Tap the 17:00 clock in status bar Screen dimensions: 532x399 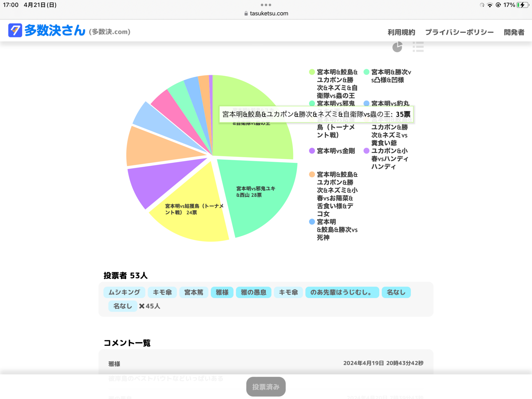pos(11,5)
